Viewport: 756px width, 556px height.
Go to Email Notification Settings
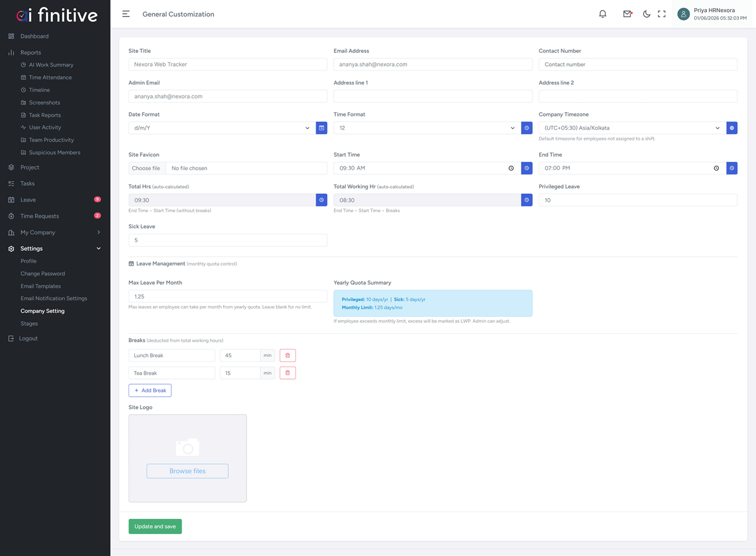tap(54, 298)
